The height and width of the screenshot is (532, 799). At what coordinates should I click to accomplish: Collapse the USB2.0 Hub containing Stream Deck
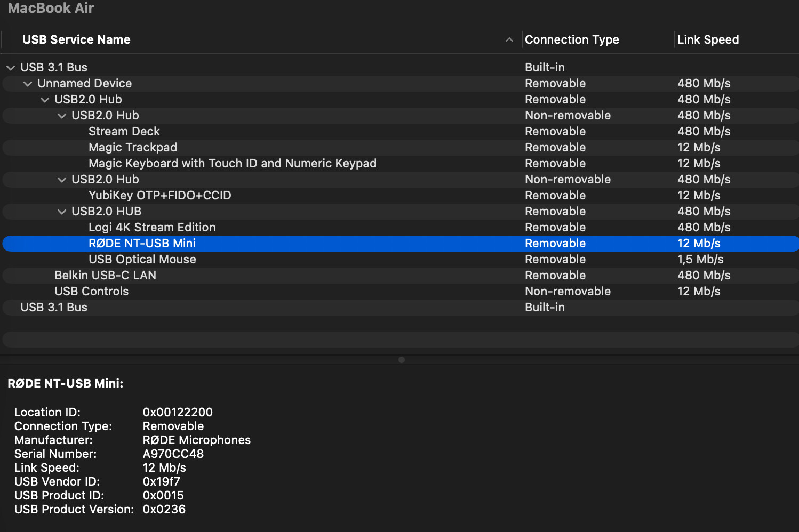(x=62, y=116)
